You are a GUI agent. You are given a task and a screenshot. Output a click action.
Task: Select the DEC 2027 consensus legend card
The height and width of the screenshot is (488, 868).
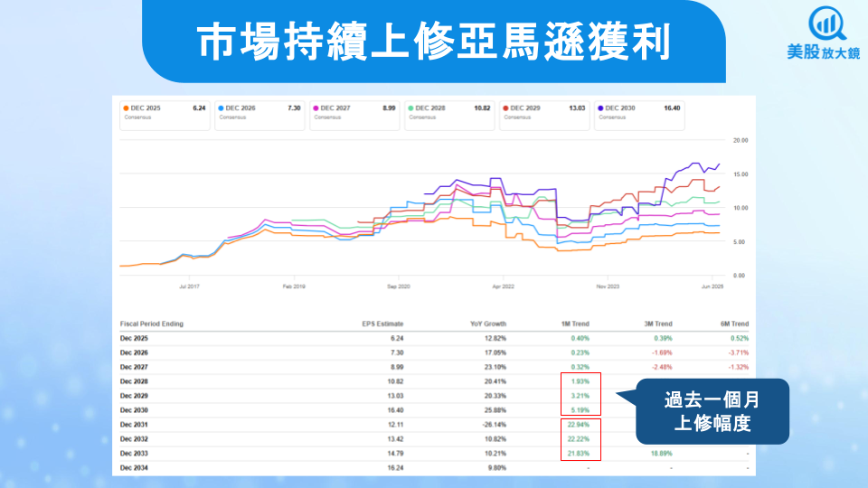click(354, 116)
